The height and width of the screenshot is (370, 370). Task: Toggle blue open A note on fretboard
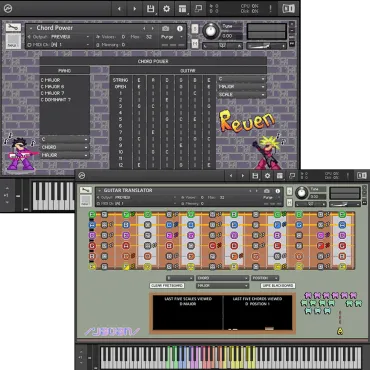[x=93, y=225]
